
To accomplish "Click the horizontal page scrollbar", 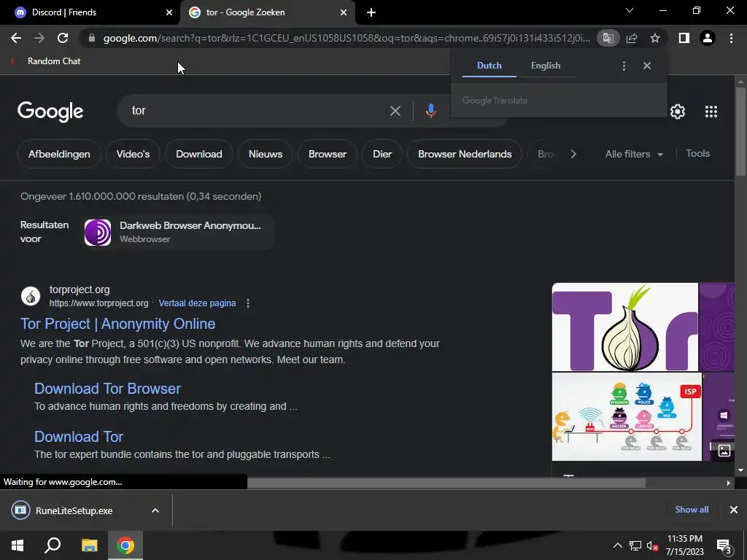I will pos(446,483).
